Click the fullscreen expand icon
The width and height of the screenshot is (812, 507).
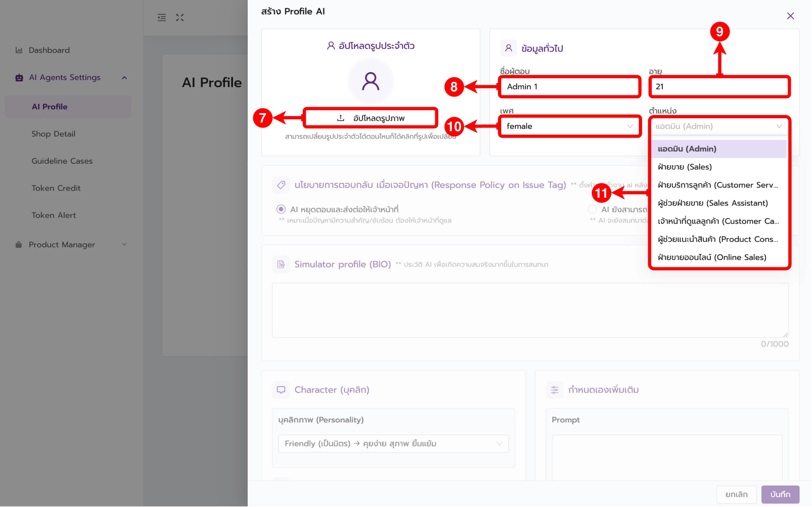(x=180, y=18)
